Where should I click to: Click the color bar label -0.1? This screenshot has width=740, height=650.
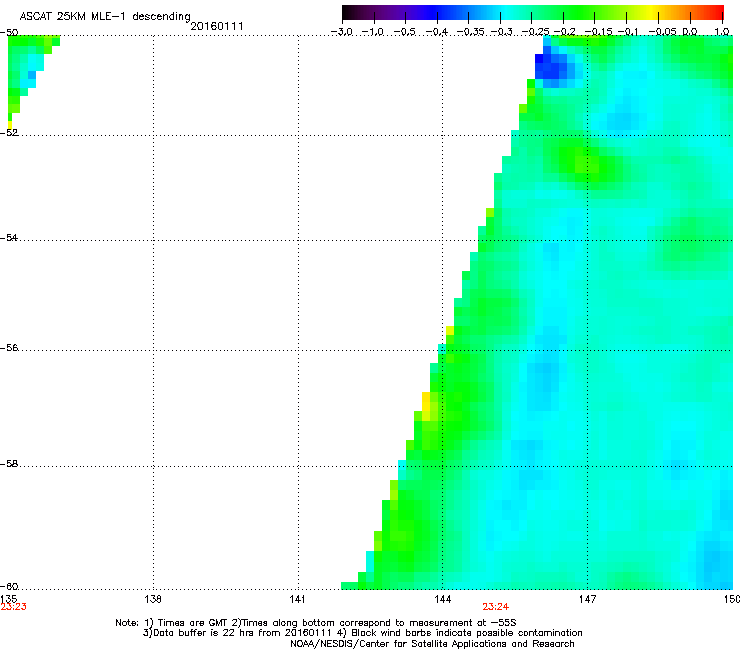tap(628, 32)
